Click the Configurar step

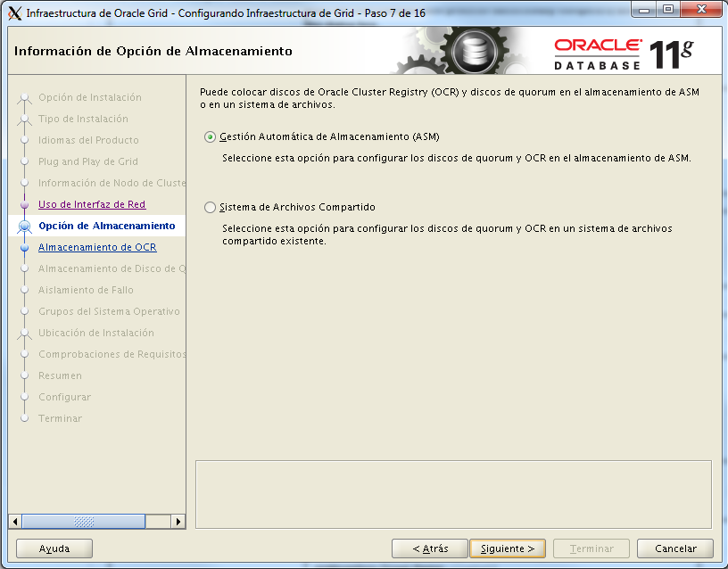64,397
